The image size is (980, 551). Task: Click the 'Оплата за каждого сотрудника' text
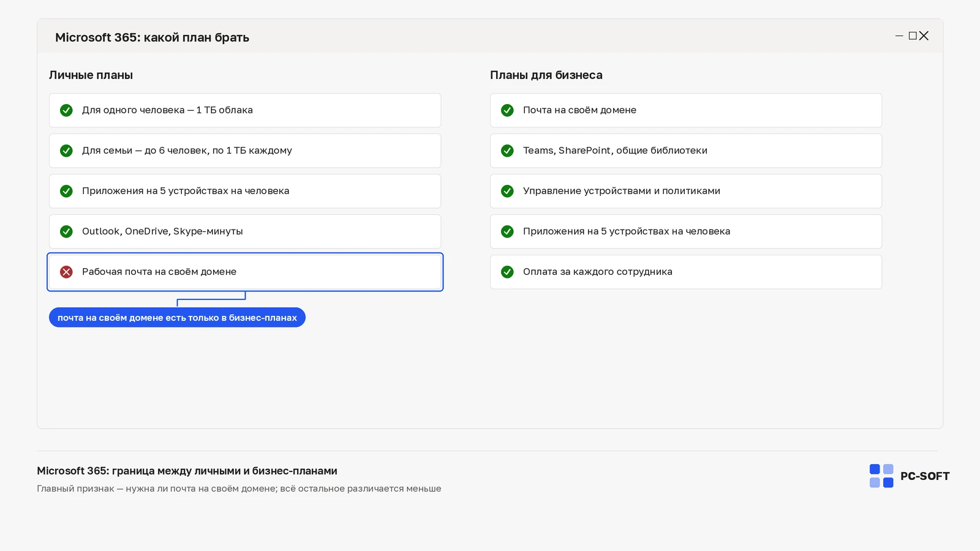(x=598, y=272)
